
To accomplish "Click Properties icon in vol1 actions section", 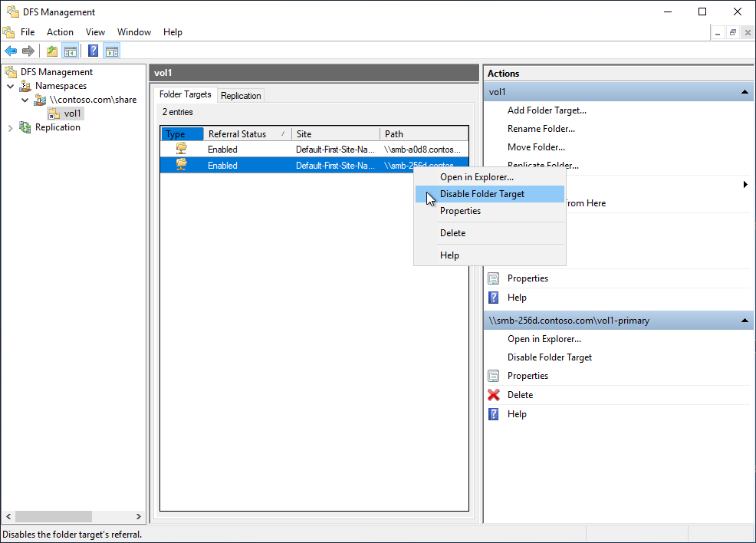I will click(494, 278).
